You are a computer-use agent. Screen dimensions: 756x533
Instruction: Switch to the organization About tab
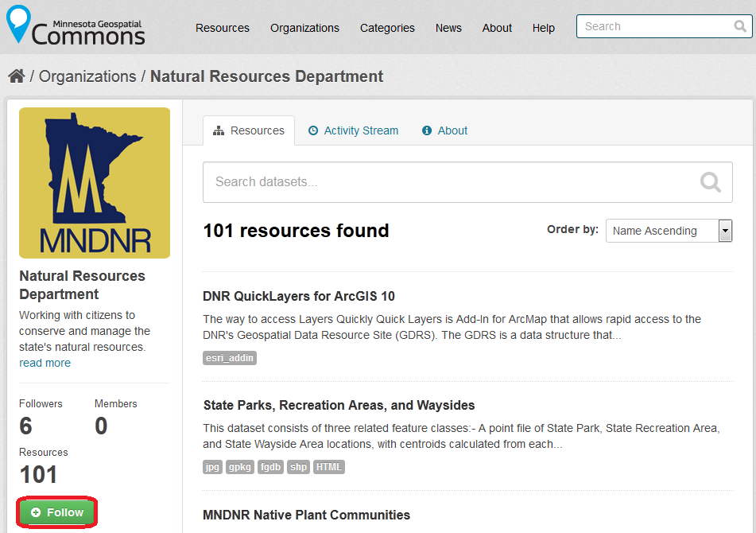click(x=444, y=130)
